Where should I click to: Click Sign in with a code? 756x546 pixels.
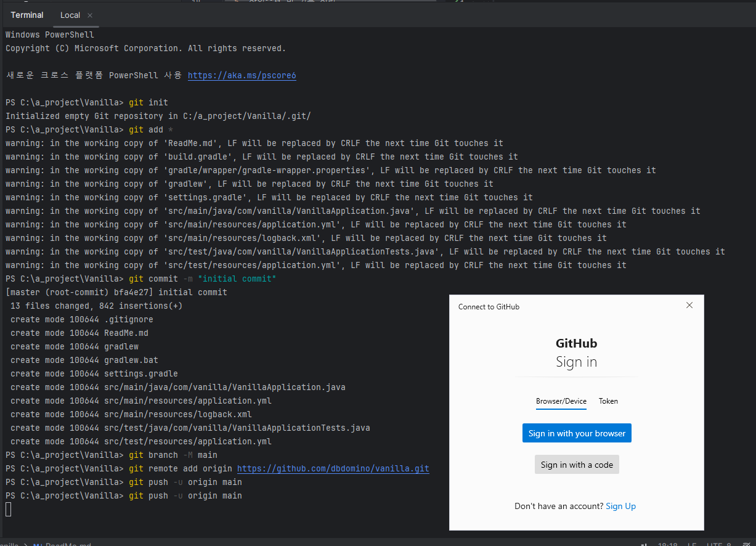click(577, 465)
